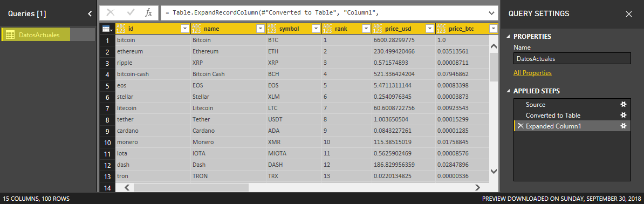
Task: Click the cardano id cell
Action: pyautogui.click(x=153, y=131)
